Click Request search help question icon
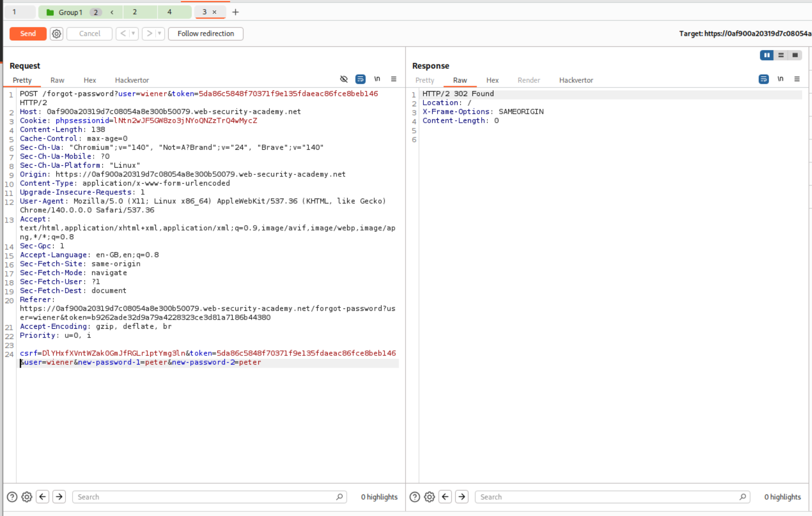The width and height of the screenshot is (812, 516). tap(12, 497)
